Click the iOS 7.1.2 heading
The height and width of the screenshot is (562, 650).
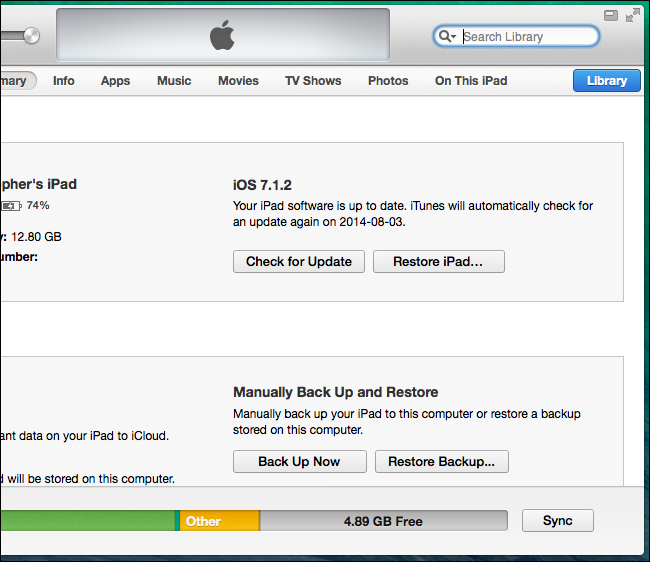coord(262,185)
